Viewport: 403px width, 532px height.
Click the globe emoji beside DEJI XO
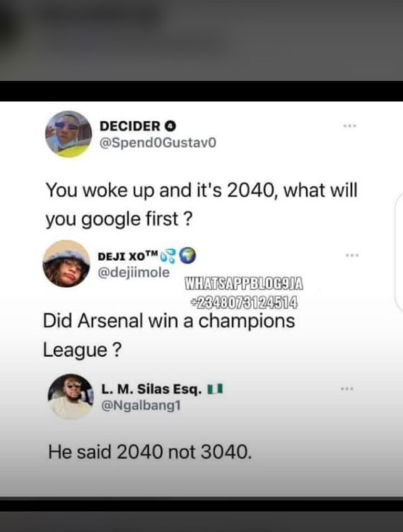pyautogui.click(x=187, y=256)
